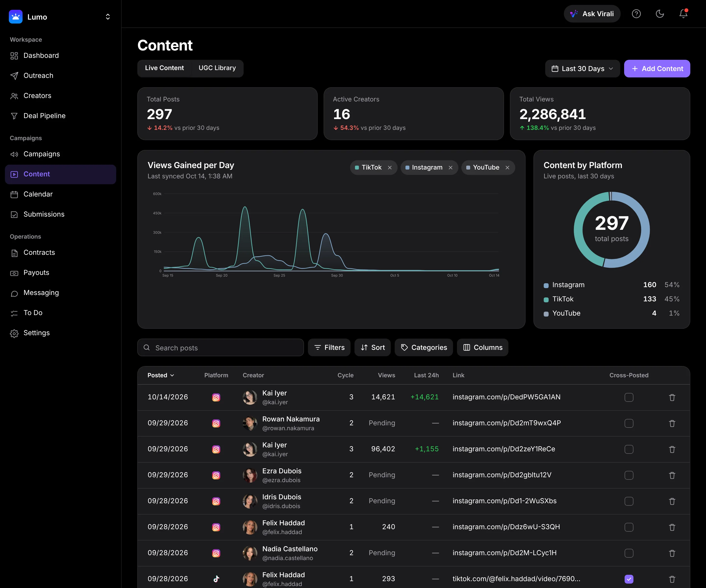706x588 pixels.
Task: Uncheck Cross-Posted for Felix Haddad TikTok post
Action: tap(629, 579)
